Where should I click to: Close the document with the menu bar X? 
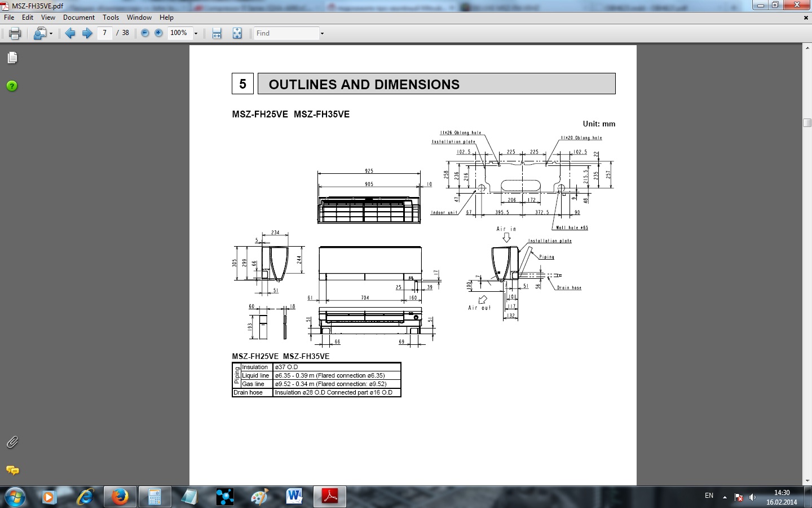(806, 17)
